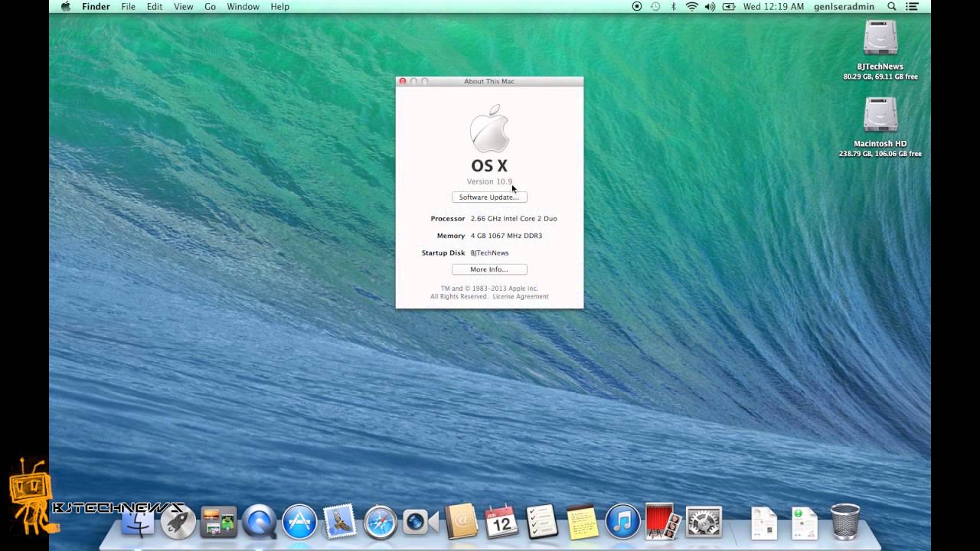Click the Software Update... button
The image size is (980, 551).
coord(489,197)
